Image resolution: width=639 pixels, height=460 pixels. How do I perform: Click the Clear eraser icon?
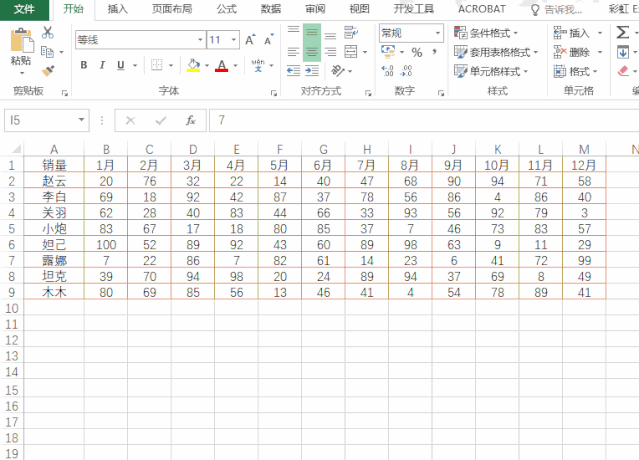click(623, 71)
